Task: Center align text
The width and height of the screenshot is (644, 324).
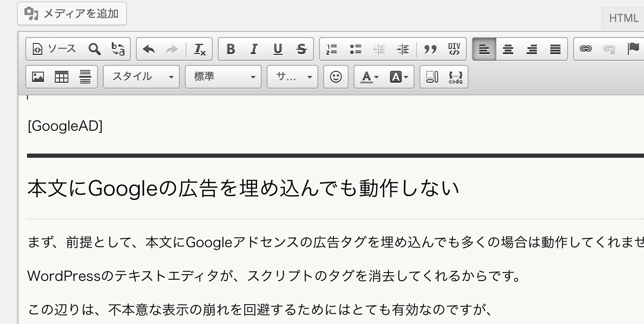Action: point(508,49)
